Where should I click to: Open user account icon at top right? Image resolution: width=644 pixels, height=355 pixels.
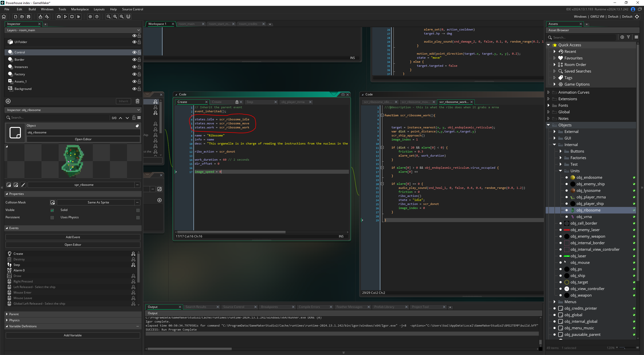[x=633, y=9]
